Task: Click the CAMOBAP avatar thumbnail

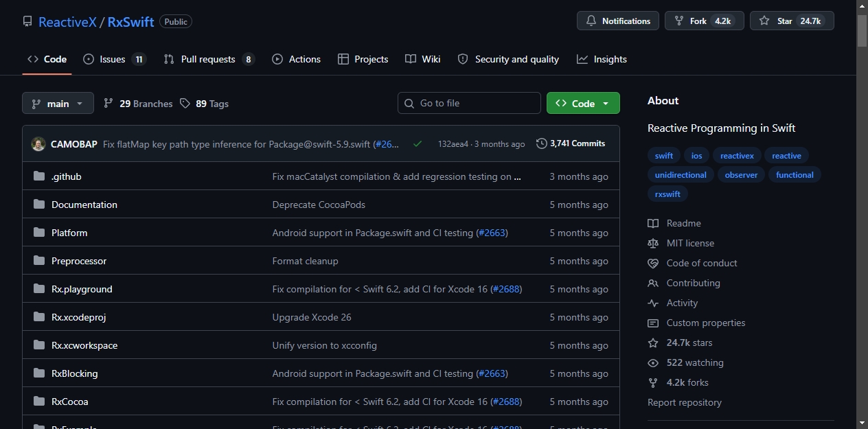Action: click(38, 144)
